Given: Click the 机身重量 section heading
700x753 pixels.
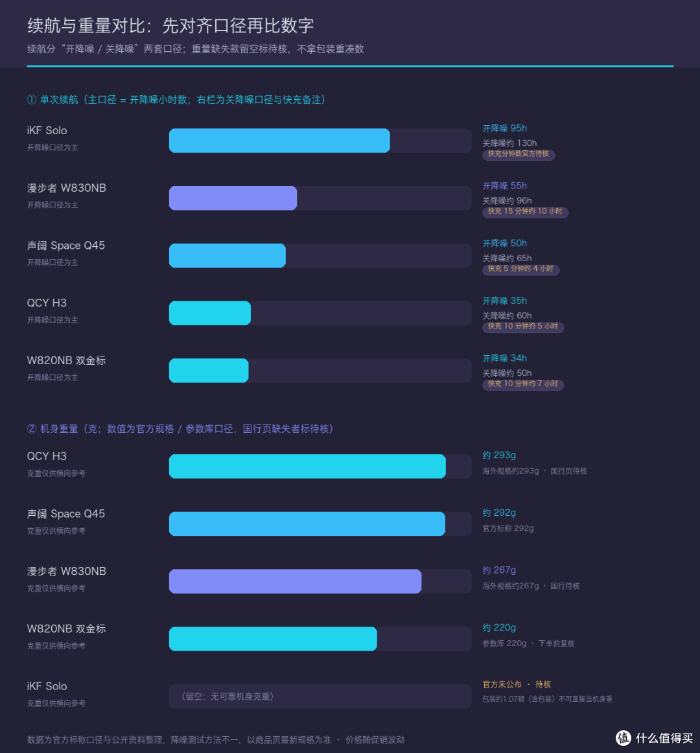Looking at the screenshot, I should pos(181,429).
